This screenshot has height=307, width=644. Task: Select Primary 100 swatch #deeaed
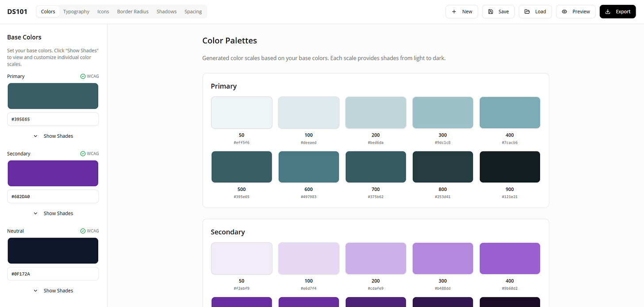click(x=309, y=113)
